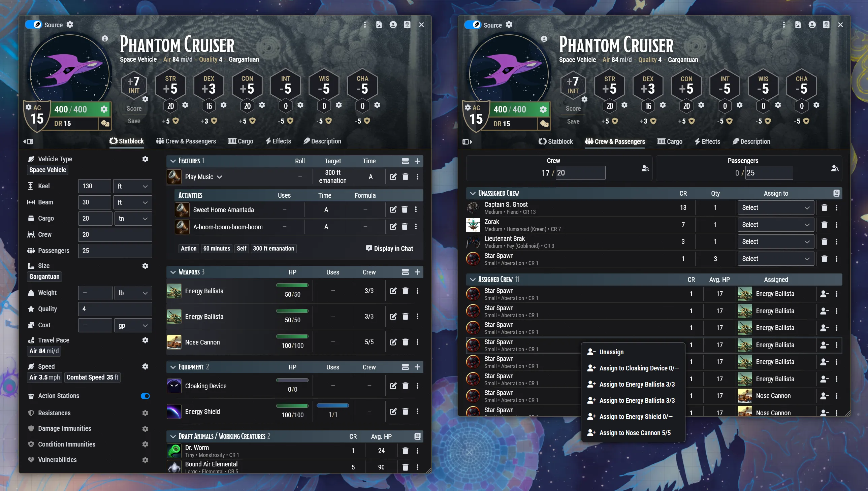This screenshot has height=491, width=868.
Task: Open Size configuration gear
Action: pos(145,266)
